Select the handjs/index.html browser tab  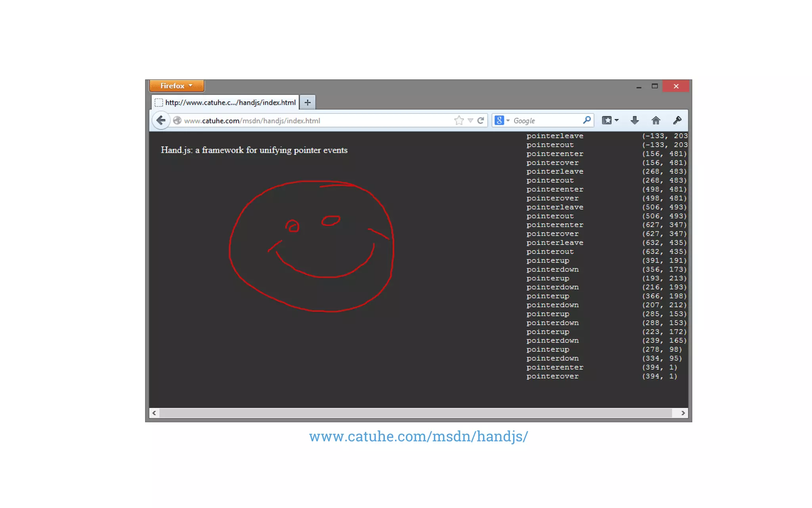(x=225, y=102)
